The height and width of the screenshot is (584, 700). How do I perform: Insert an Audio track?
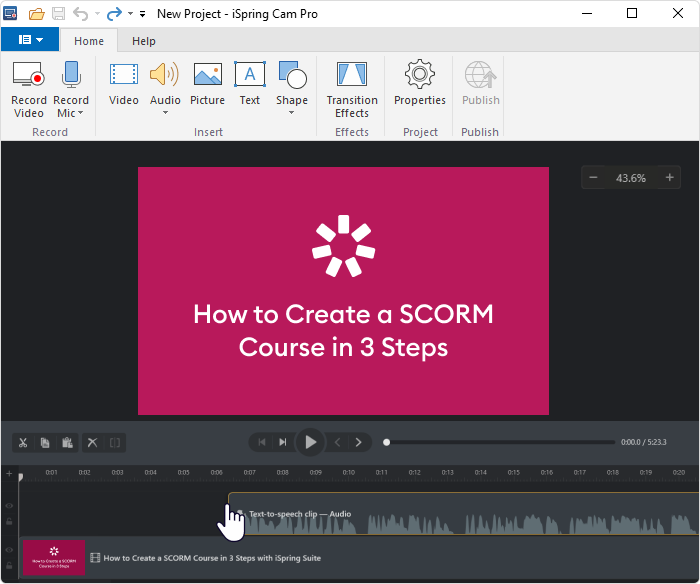click(165, 83)
